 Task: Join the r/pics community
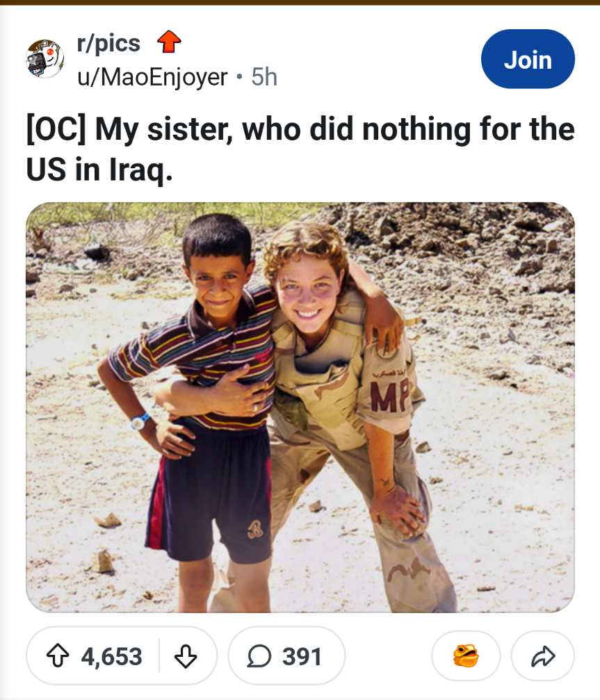pyautogui.click(x=528, y=60)
